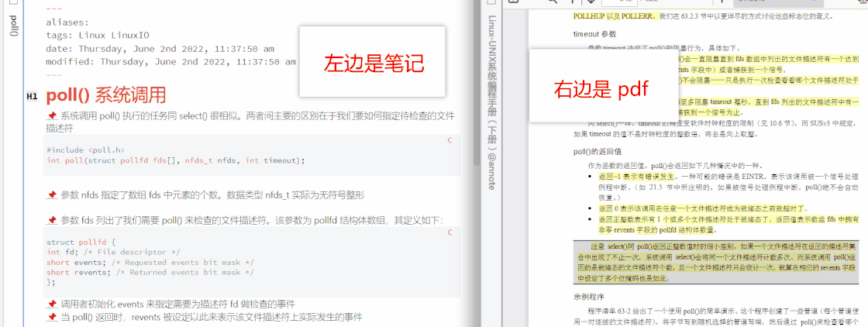Click the gray 注意 select()同 poll() note box
Screen dimensions: 868x327
pos(717,262)
